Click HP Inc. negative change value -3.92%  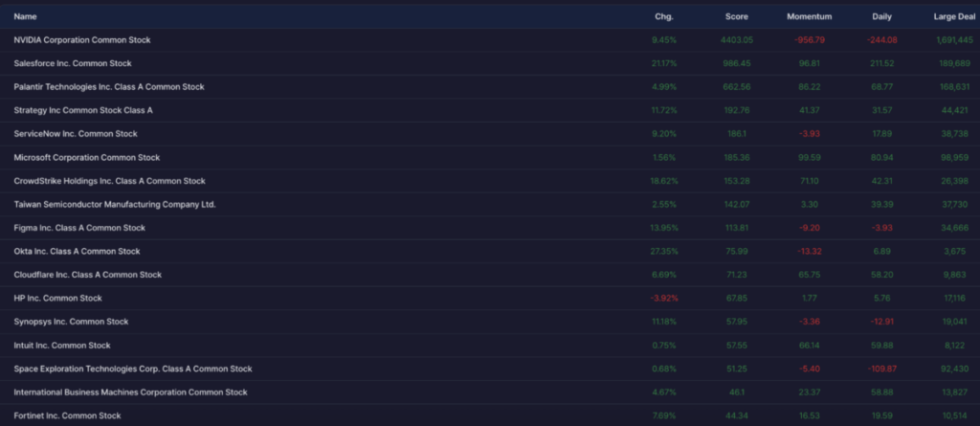click(664, 299)
